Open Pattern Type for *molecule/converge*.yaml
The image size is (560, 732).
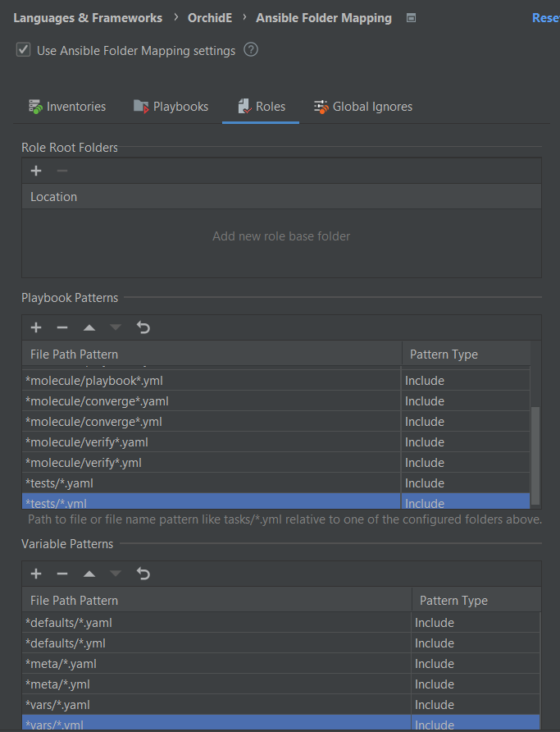click(x=466, y=401)
